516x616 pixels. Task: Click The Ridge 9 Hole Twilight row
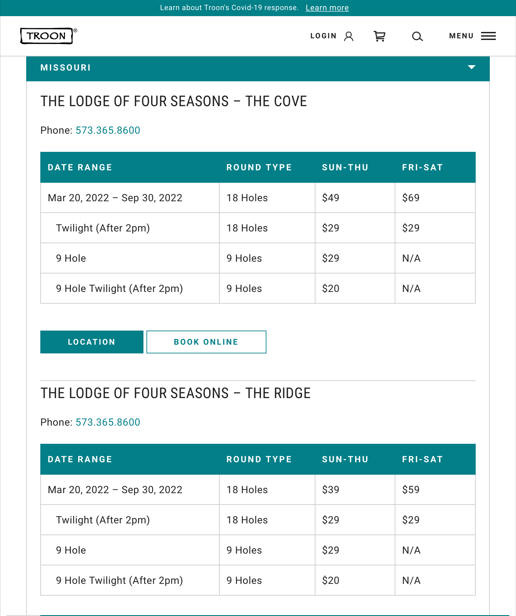click(258, 580)
